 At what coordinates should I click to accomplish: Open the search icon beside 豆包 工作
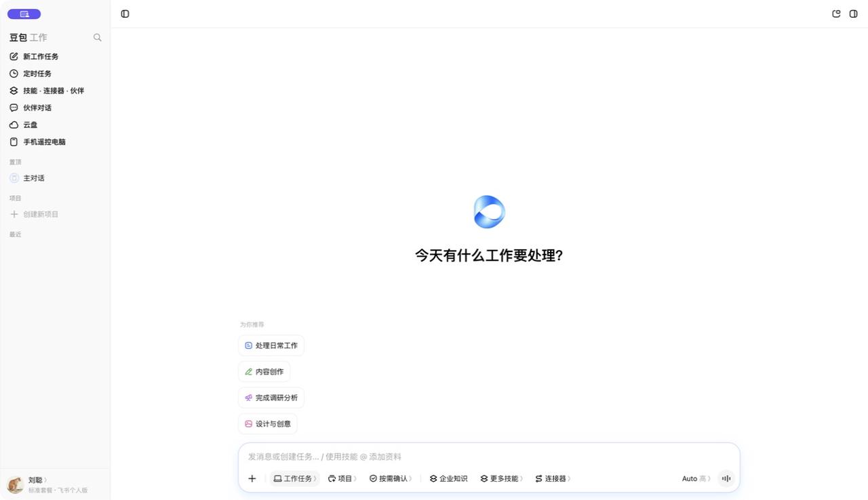(x=98, y=38)
